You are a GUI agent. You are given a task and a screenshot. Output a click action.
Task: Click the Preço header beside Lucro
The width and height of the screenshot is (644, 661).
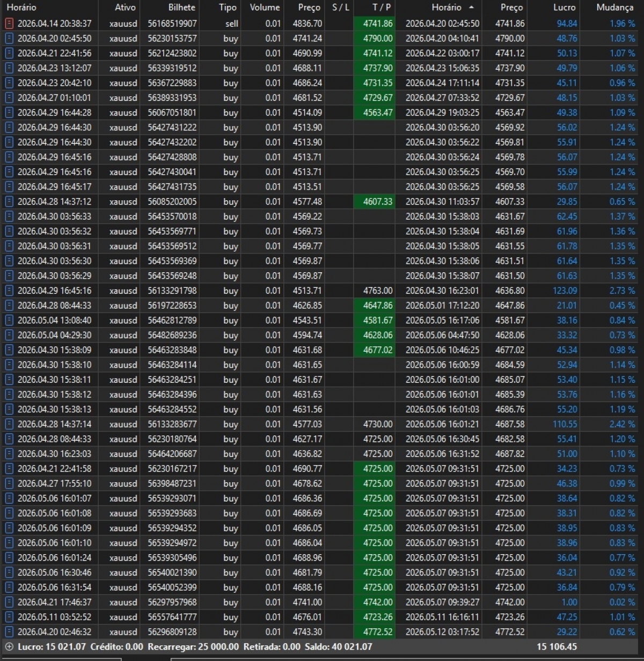tap(511, 8)
